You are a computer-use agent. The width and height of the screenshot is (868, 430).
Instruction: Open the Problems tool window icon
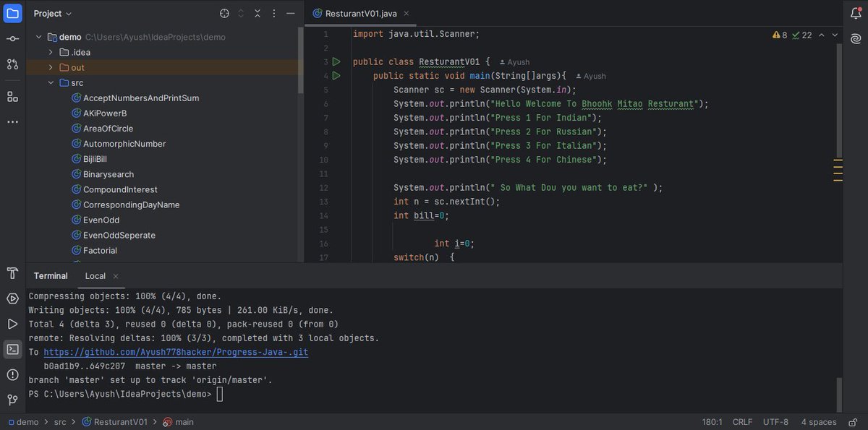click(x=12, y=374)
